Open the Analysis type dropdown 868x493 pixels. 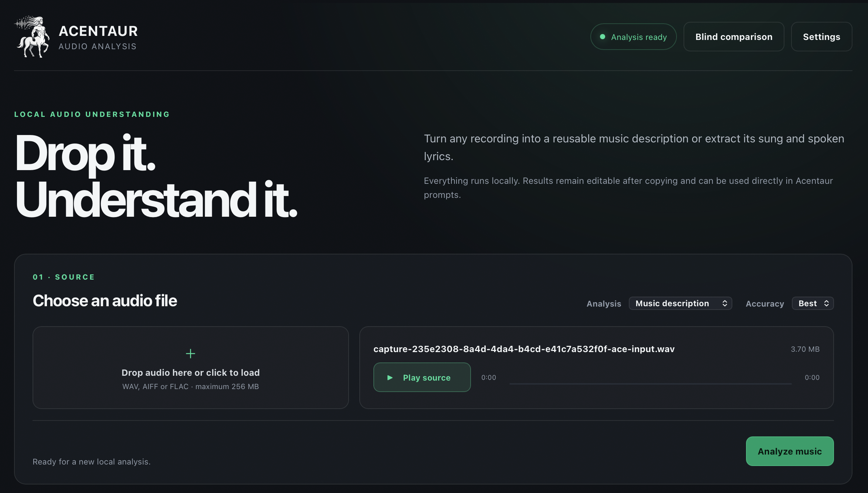point(680,303)
